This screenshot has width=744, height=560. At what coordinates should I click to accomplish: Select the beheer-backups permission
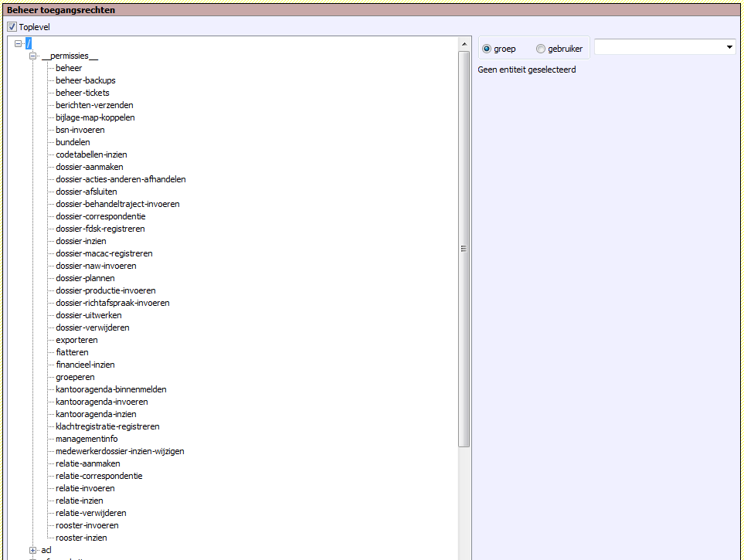86,80
